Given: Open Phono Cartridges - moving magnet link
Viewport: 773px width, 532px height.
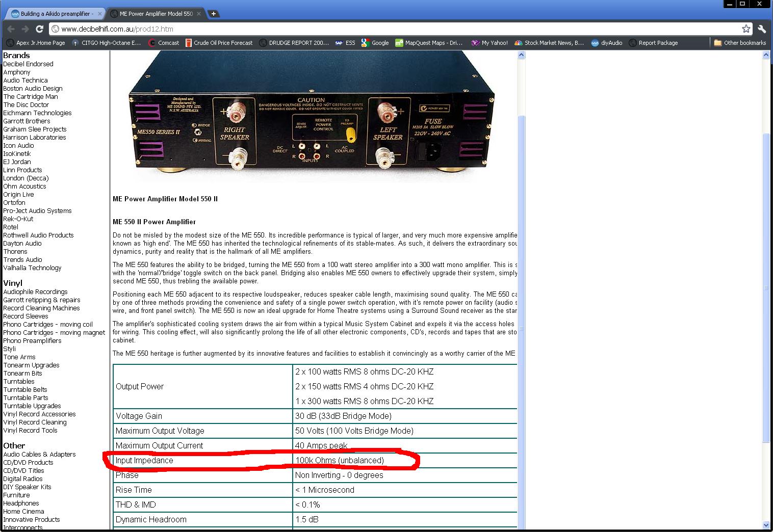Looking at the screenshot, I should tap(54, 332).
